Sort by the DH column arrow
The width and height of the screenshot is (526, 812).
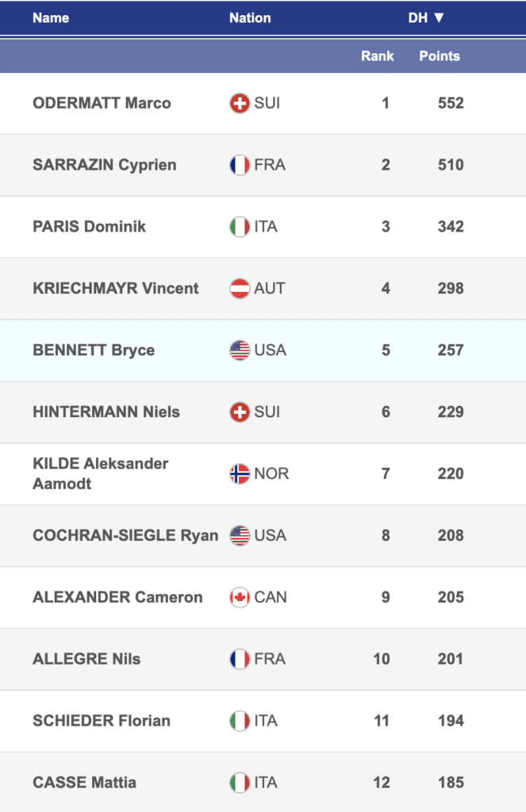click(438, 17)
